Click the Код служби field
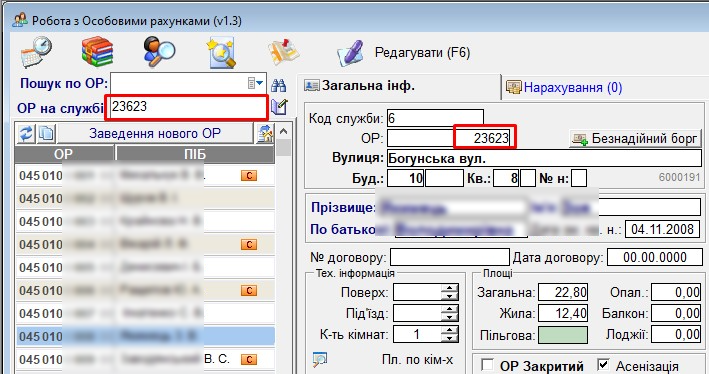This screenshot has width=709, height=374. point(435,118)
